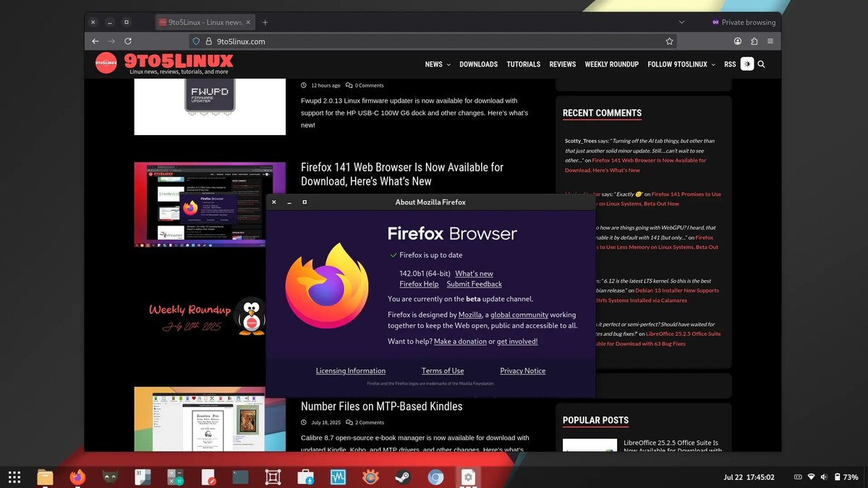
Task: Open Steam from the taskbar
Action: click(402, 477)
